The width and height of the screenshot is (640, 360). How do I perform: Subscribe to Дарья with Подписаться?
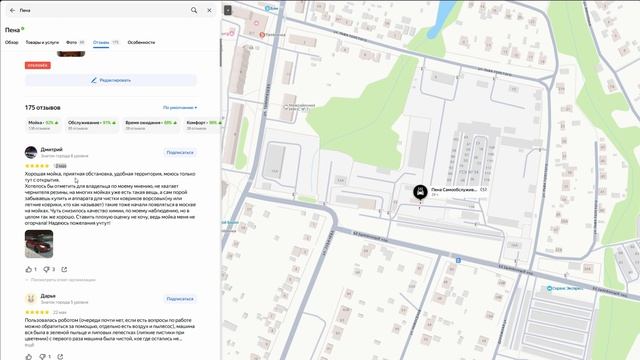tap(180, 299)
